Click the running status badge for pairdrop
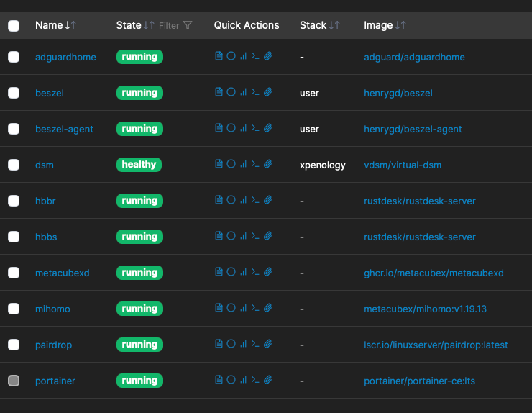The width and height of the screenshot is (532, 413). click(139, 345)
